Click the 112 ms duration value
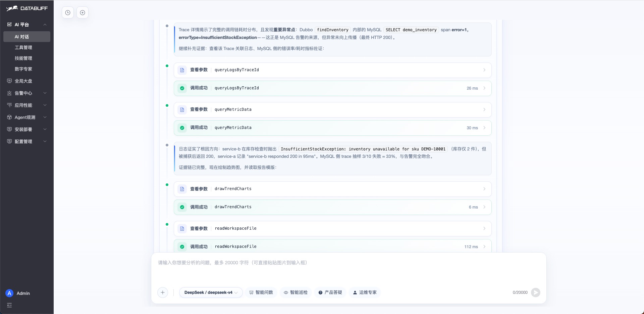This screenshot has width=644, height=314. click(x=471, y=246)
